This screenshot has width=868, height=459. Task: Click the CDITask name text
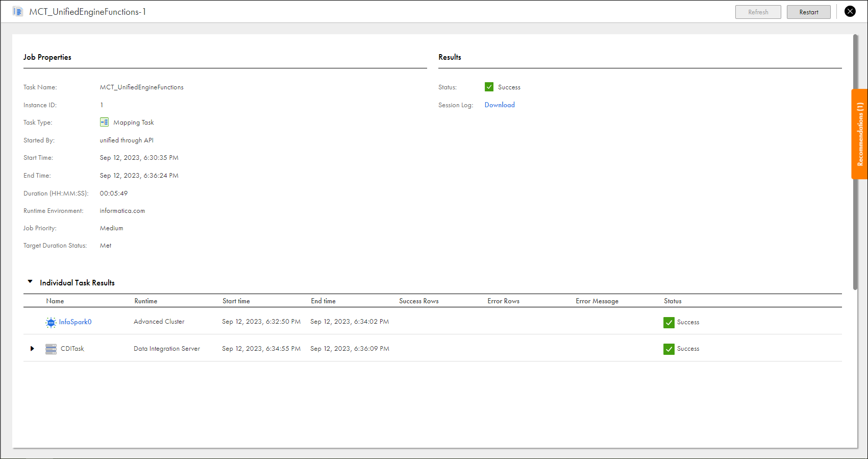pyautogui.click(x=72, y=349)
